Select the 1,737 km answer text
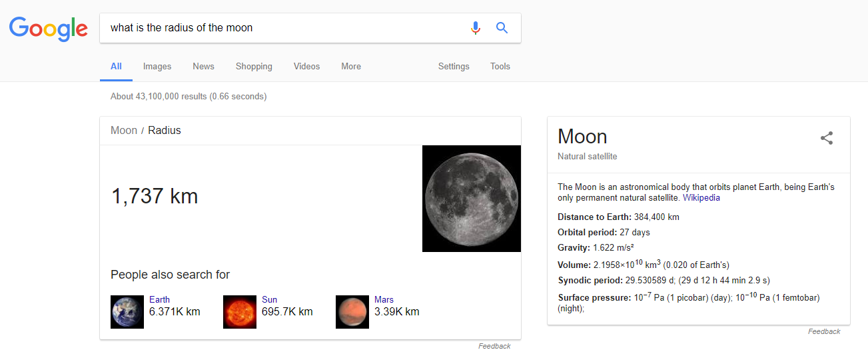The width and height of the screenshot is (868, 352). pos(155,196)
